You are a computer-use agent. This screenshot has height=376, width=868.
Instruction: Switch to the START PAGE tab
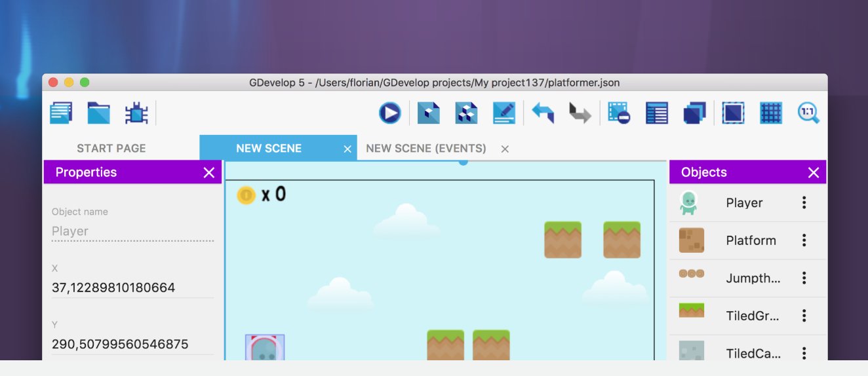111,149
